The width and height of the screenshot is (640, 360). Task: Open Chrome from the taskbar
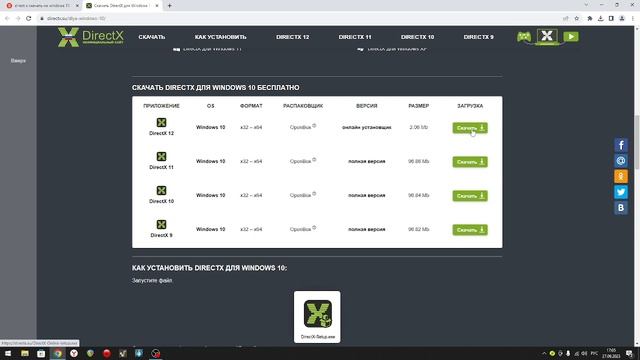[58, 353]
